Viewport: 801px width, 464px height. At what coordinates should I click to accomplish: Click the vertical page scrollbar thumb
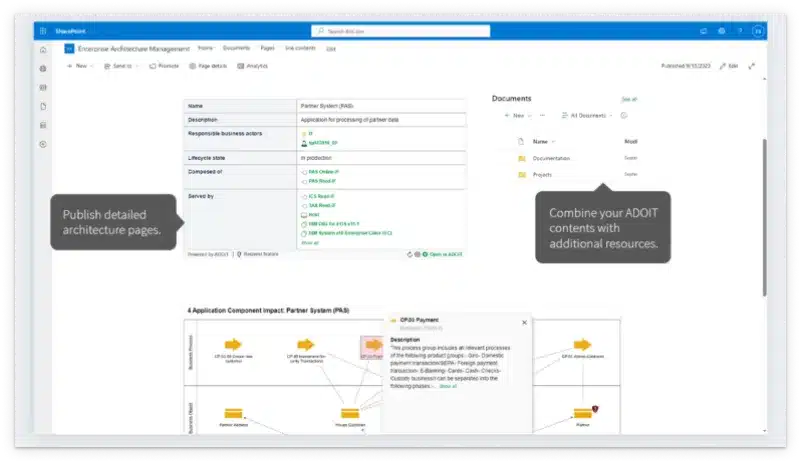pos(764,217)
